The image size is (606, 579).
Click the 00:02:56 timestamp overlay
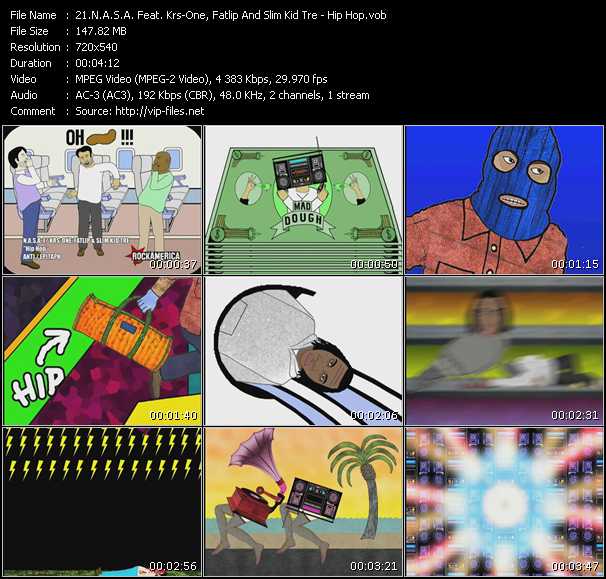[173, 566]
